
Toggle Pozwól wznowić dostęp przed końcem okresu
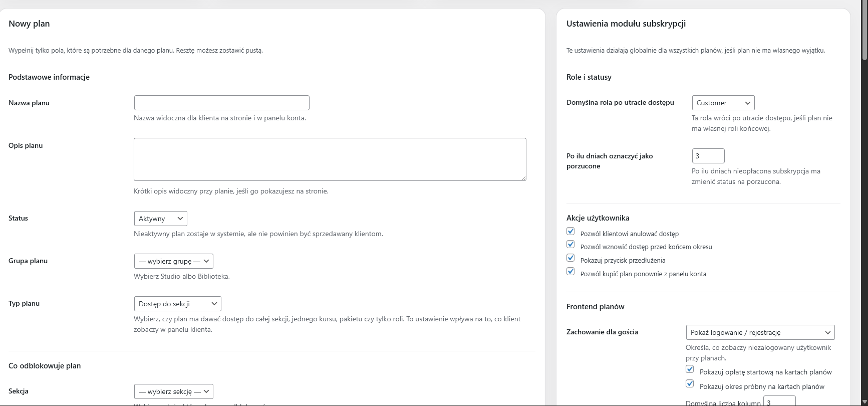tap(570, 245)
